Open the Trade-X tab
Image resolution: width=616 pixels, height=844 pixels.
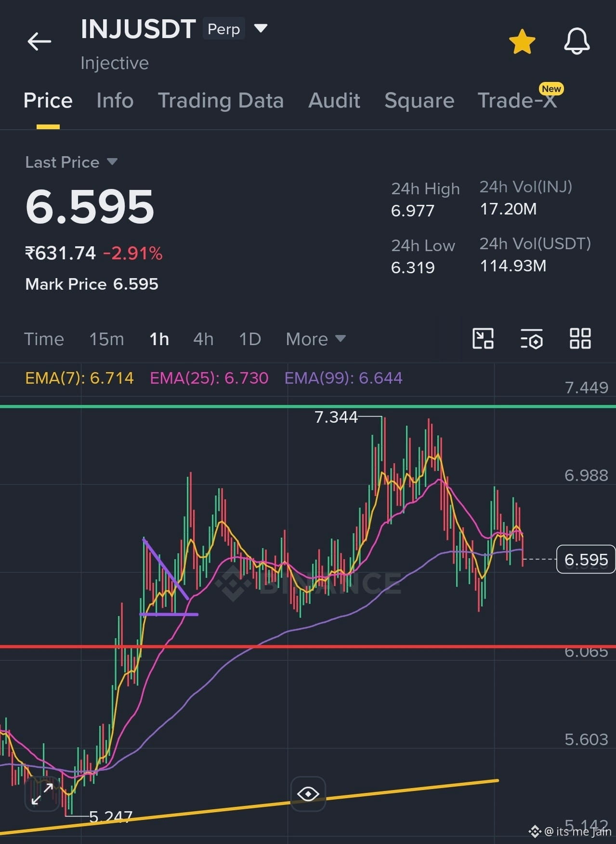[x=517, y=101]
